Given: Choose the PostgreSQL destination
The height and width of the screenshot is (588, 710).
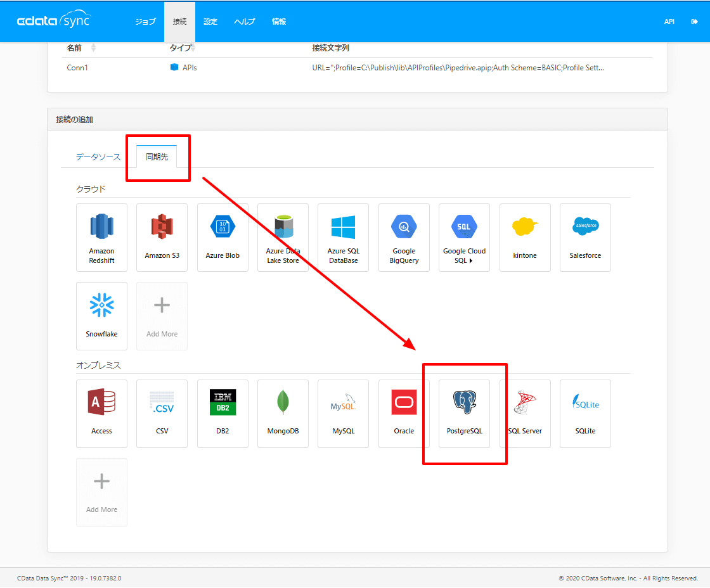Looking at the screenshot, I should tap(464, 413).
